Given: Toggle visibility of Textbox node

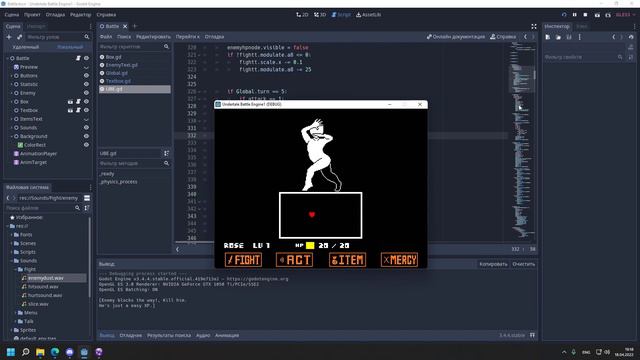Looking at the screenshot, I should pyautogui.click(x=86, y=110).
